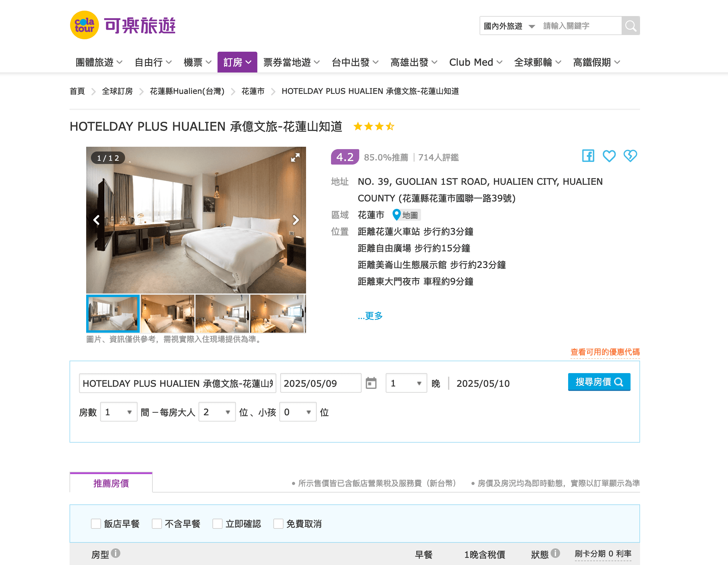Click the 85.0%推薦 text
The width and height of the screenshot is (728, 565).
[386, 157]
